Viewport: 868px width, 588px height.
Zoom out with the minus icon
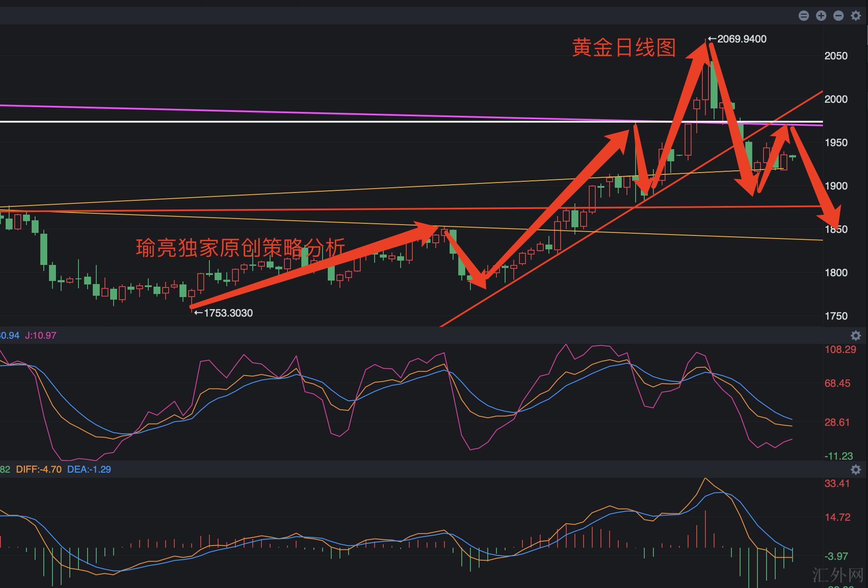(x=838, y=16)
